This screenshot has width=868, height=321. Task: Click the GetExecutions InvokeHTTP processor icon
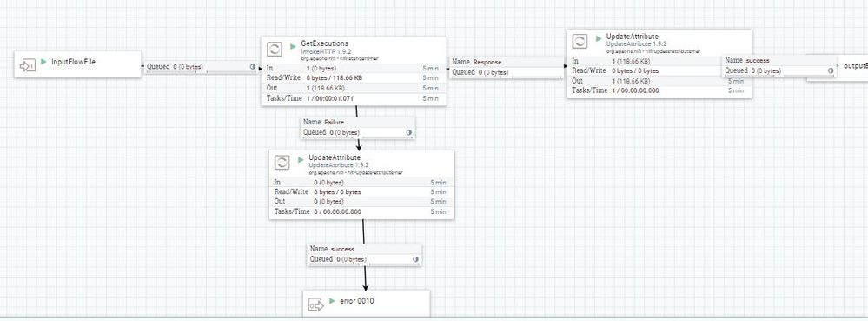point(275,49)
